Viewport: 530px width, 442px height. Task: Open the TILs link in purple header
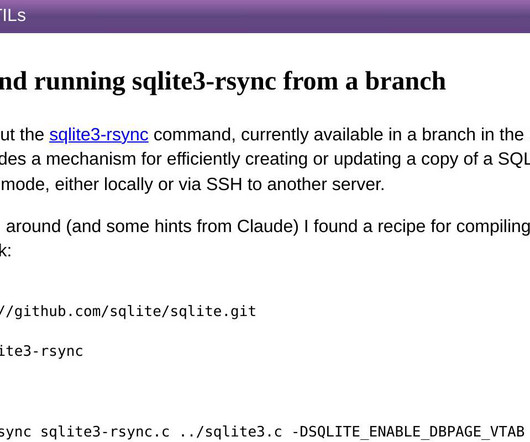(x=12, y=16)
